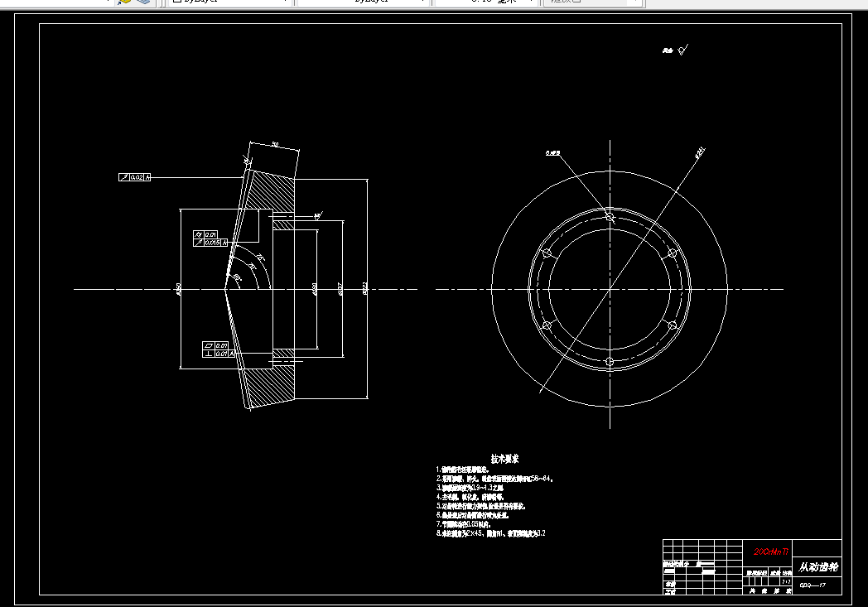Select the bottom bolt hole in front view
The width and height of the screenshot is (868, 607).
[x=610, y=361]
